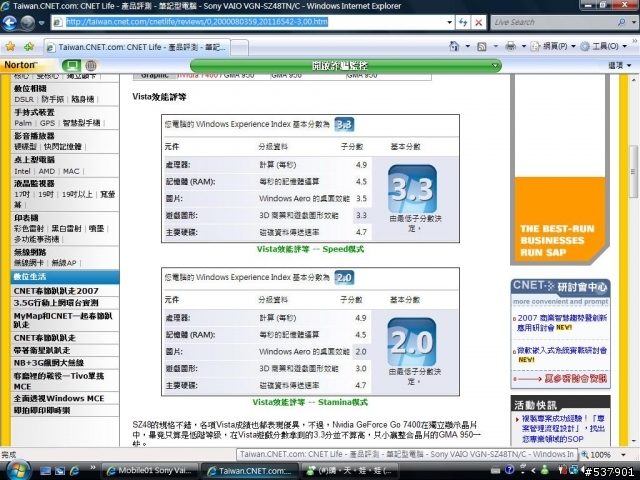Click the browser Back arrow button
Image resolution: width=640 pixels, height=480 pixels.
pyautogui.click(x=9, y=22)
